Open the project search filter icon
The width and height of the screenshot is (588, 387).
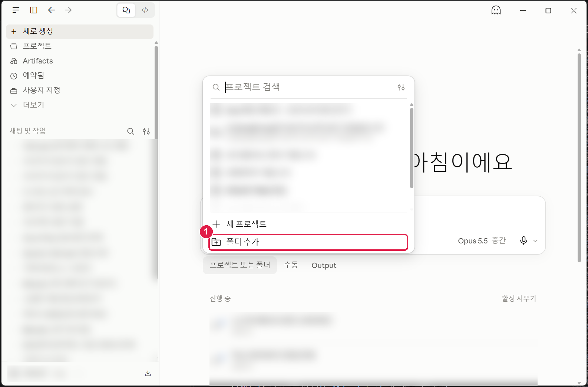pyautogui.click(x=401, y=87)
